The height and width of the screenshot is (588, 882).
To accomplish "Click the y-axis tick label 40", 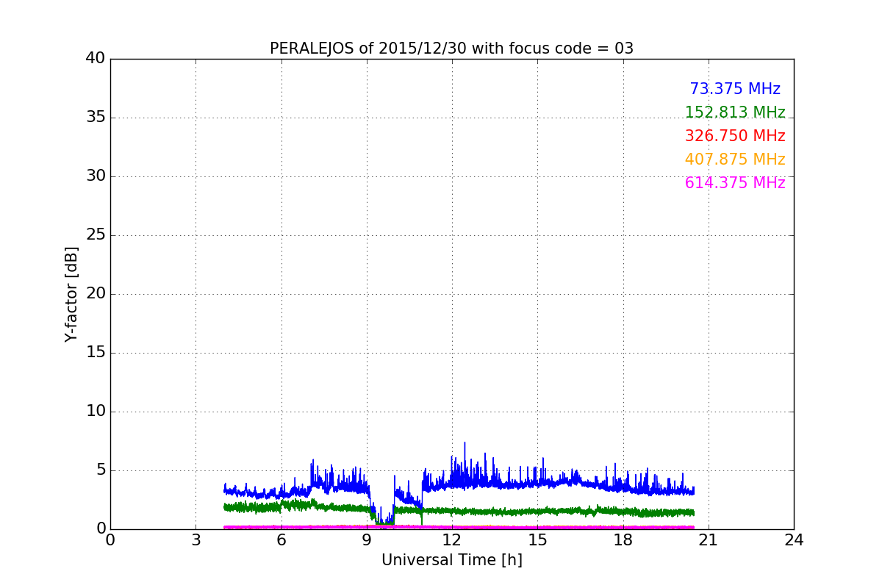I will (x=96, y=59).
